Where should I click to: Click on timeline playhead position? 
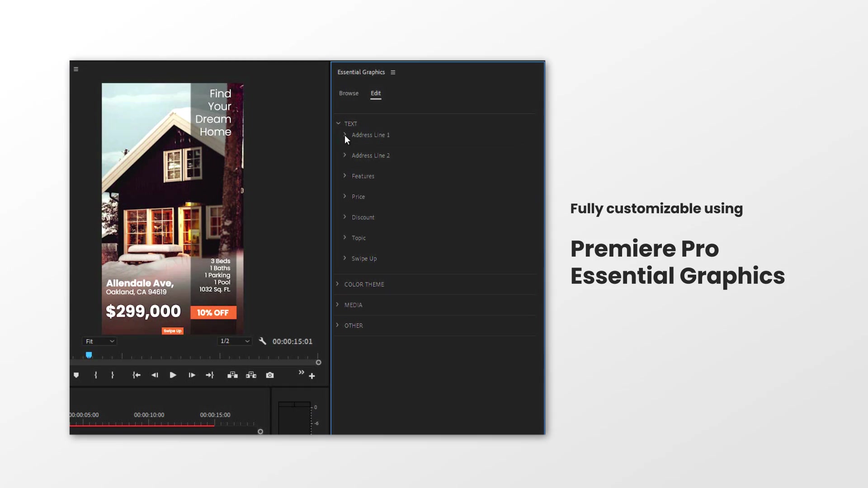tap(89, 355)
